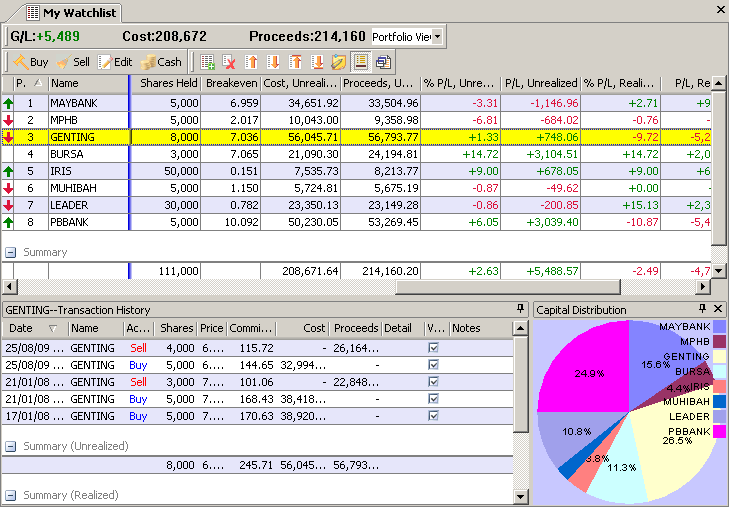The width and height of the screenshot is (729, 507).
Task: Click the PBBANK legend color swatch
Action: [719, 431]
